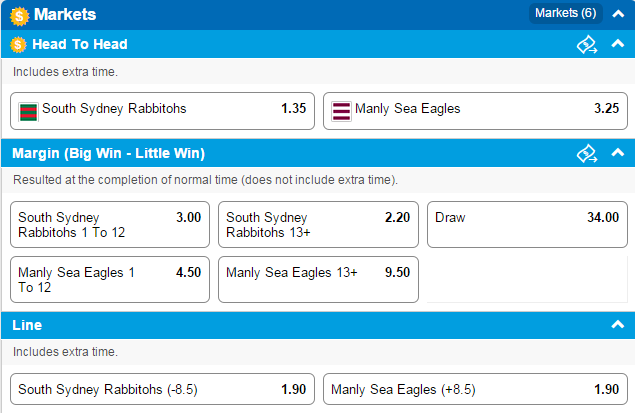Click the cash-out icon in Margin header
The height and width of the screenshot is (413, 635).
(x=587, y=153)
